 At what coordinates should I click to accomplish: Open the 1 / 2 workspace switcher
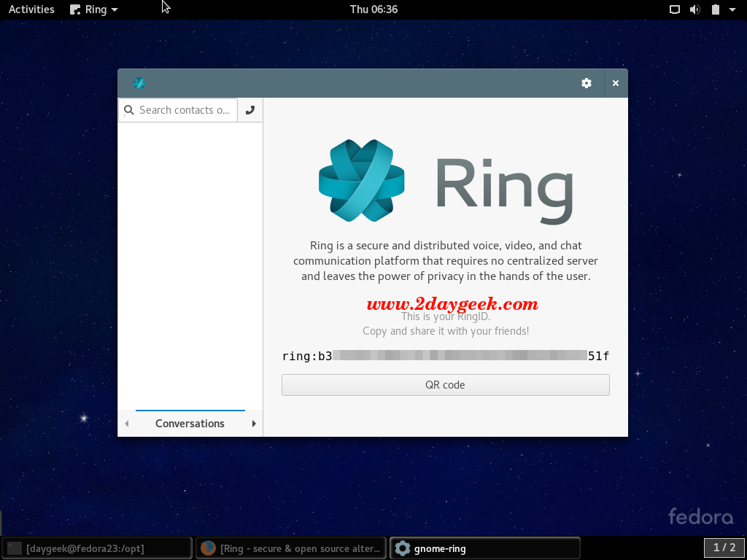[724, 548]
